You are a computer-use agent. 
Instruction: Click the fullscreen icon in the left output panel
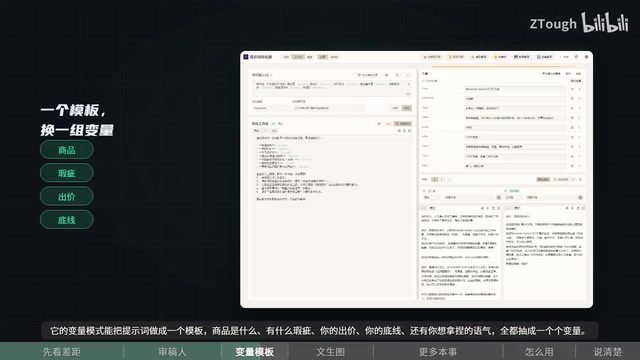click(x=498, y=208)
